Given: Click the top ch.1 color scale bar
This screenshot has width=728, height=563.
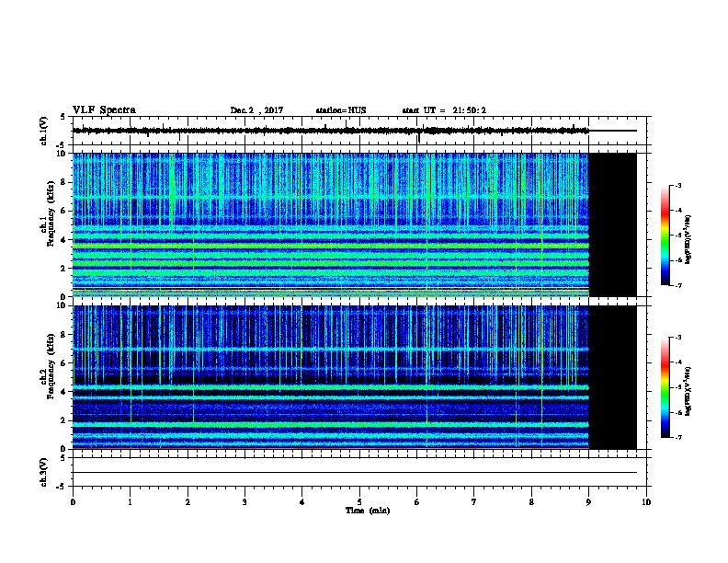Looking at the screenshot, I should pos(665,236).
